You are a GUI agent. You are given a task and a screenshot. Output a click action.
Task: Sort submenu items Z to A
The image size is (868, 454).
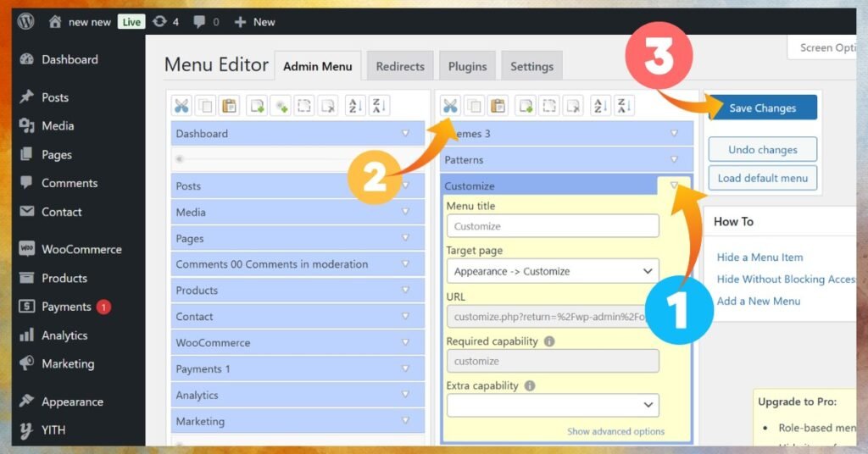point(624,106)
